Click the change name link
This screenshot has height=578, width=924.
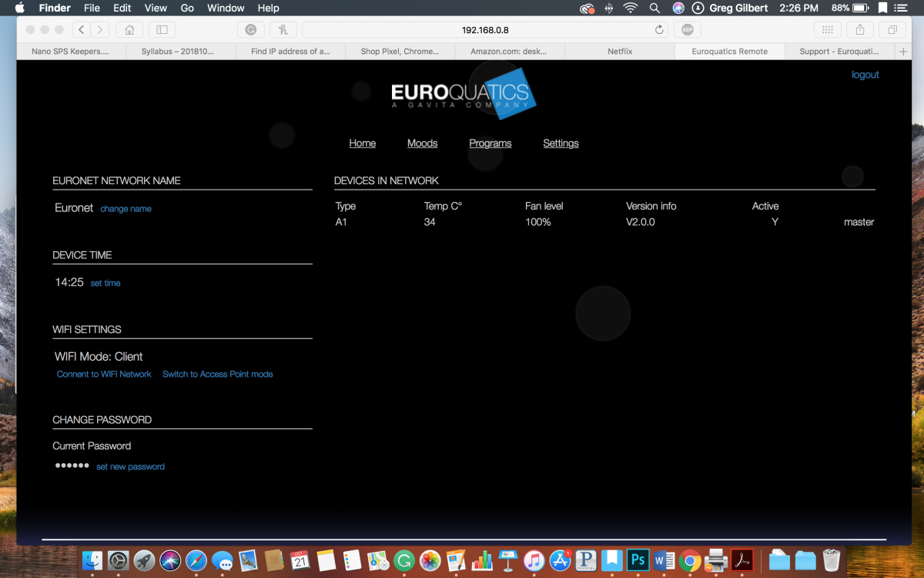click(x=126, y=209)
